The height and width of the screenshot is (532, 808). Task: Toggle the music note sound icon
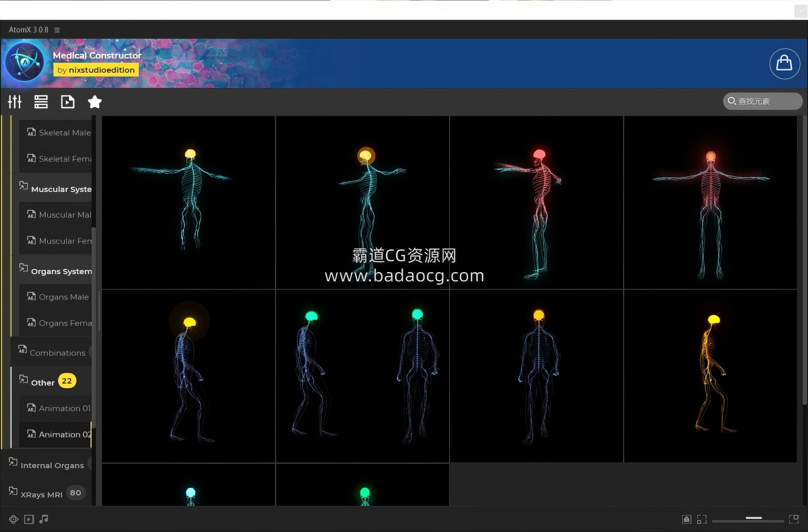point(44,519)
